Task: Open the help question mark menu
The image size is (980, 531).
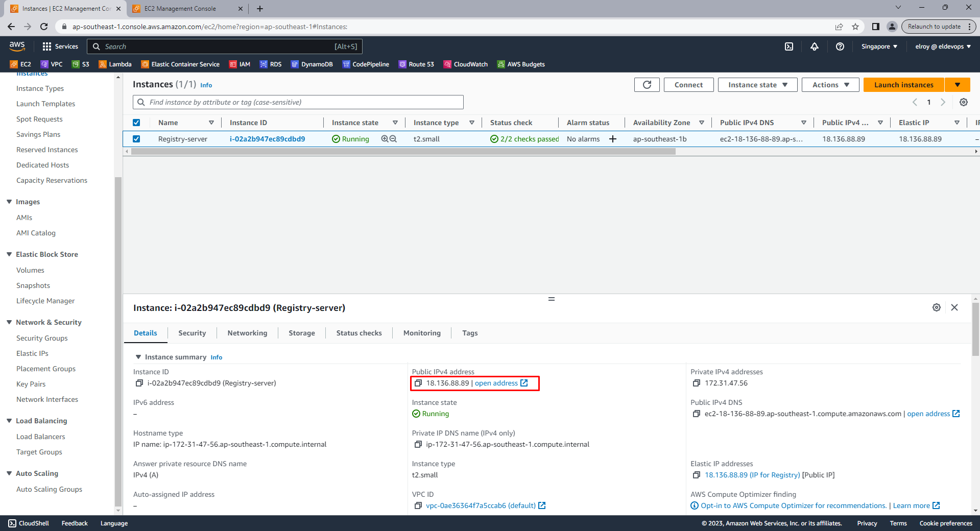Action: point(840,46)
